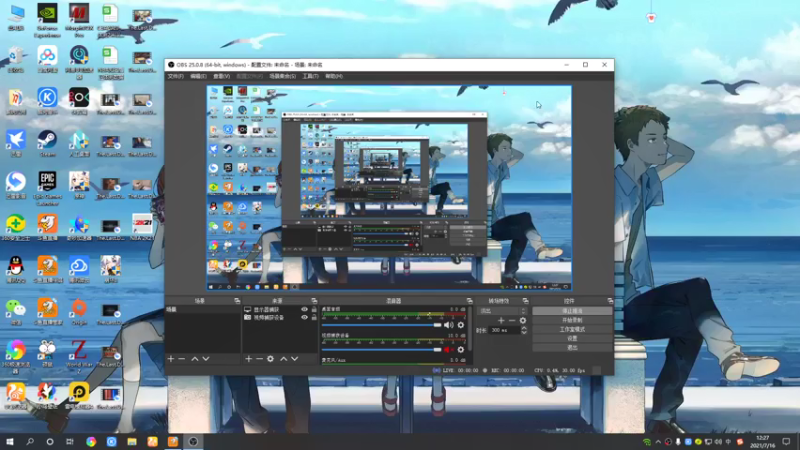Open video capture device audio gear settings

point(461,349)
